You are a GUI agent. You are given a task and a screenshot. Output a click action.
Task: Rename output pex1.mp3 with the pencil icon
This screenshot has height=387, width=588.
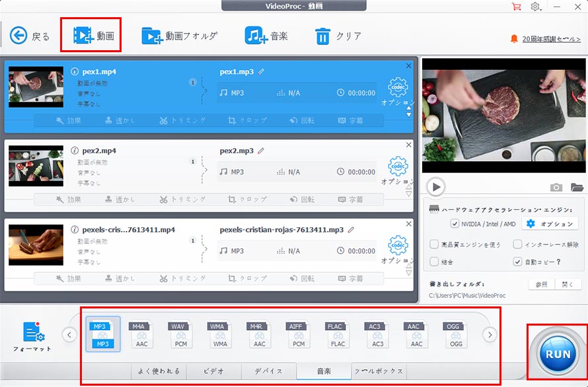tap(262, 71)
